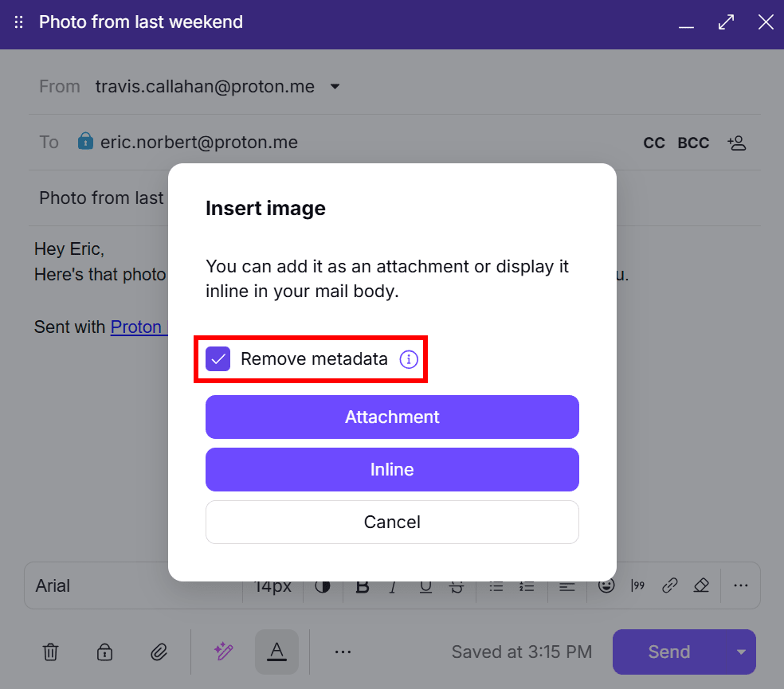Viewport: 784px width, 689px height.
Task: Open the toolbar overflow ellipsis menu
Action: coord(741,585)
